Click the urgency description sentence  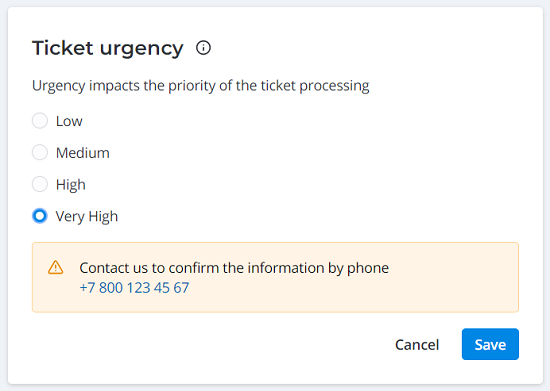201,86
